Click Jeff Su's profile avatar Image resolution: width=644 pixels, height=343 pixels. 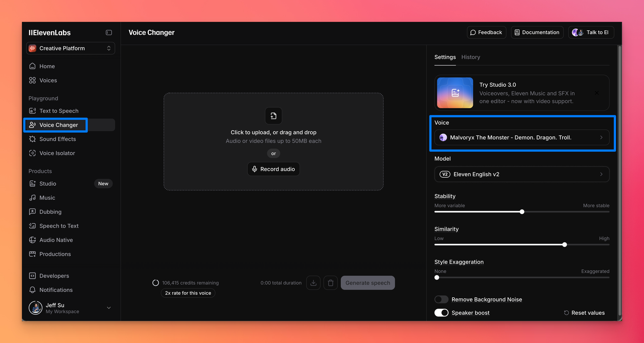click(35, 308)
